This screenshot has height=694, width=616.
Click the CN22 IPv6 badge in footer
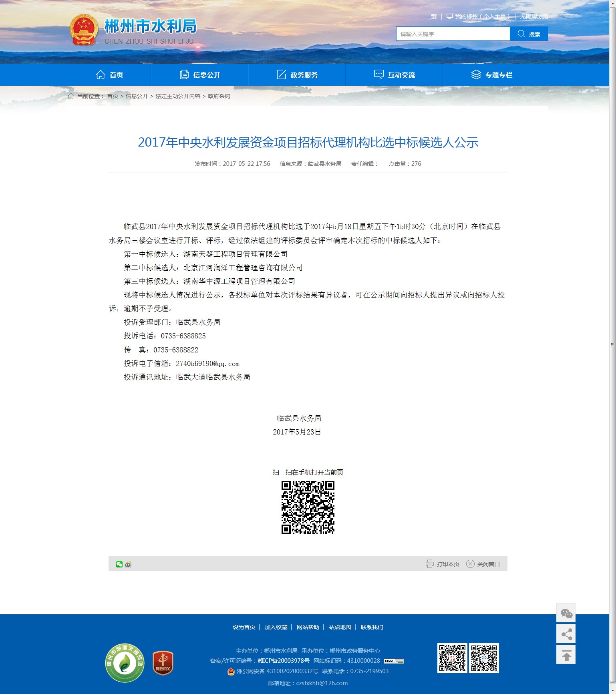pyautogui.click(x=394, y=661)
